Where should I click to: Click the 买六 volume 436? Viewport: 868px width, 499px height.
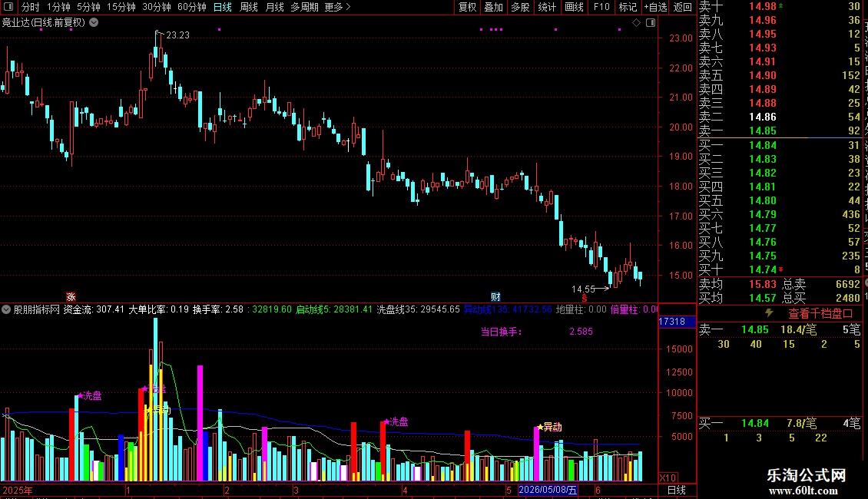851,215
